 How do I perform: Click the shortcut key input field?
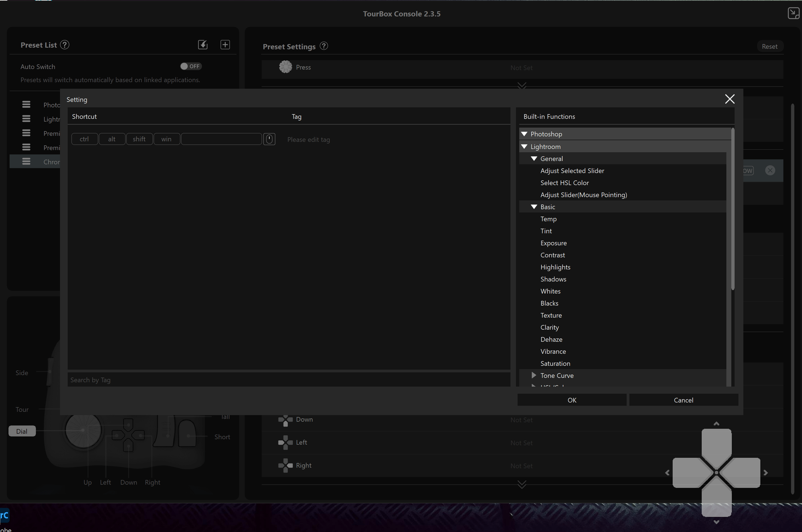click(x=221, y=139)
